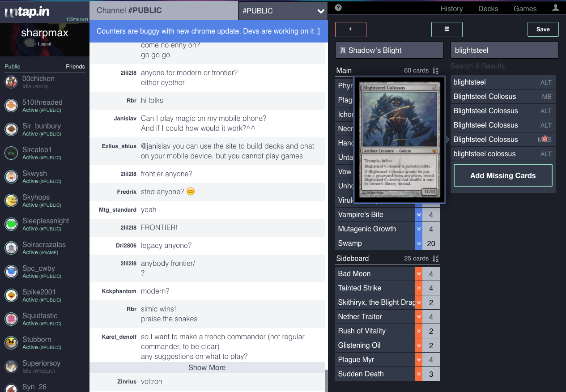Viewport: 566px width, 392px height.
Task: Click 00chicken's avatar
Action: point(11,82)
